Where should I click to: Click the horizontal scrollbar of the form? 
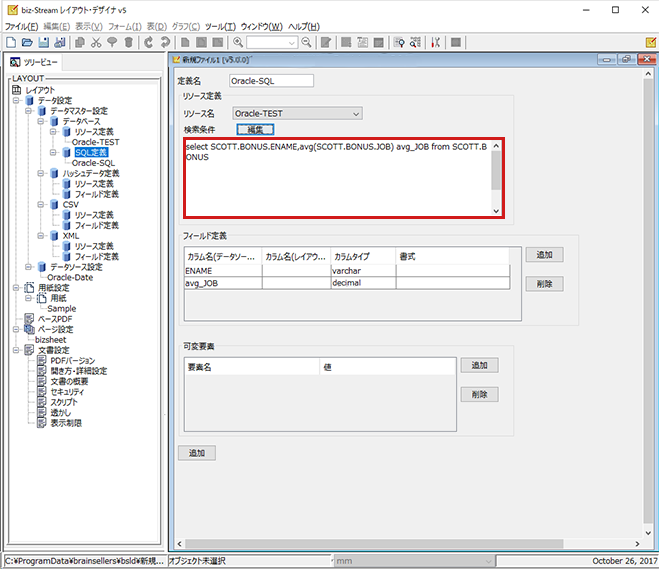pyautogui.click(x=374, y=544)
